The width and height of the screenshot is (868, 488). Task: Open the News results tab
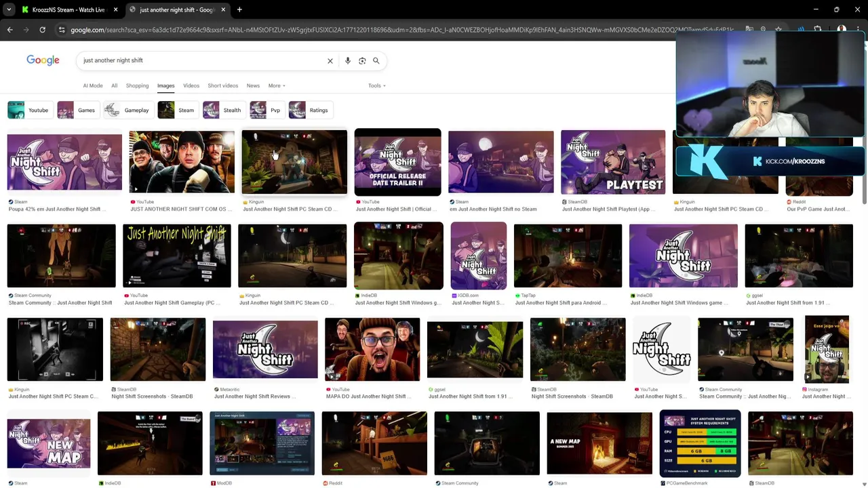coord(253,85)
